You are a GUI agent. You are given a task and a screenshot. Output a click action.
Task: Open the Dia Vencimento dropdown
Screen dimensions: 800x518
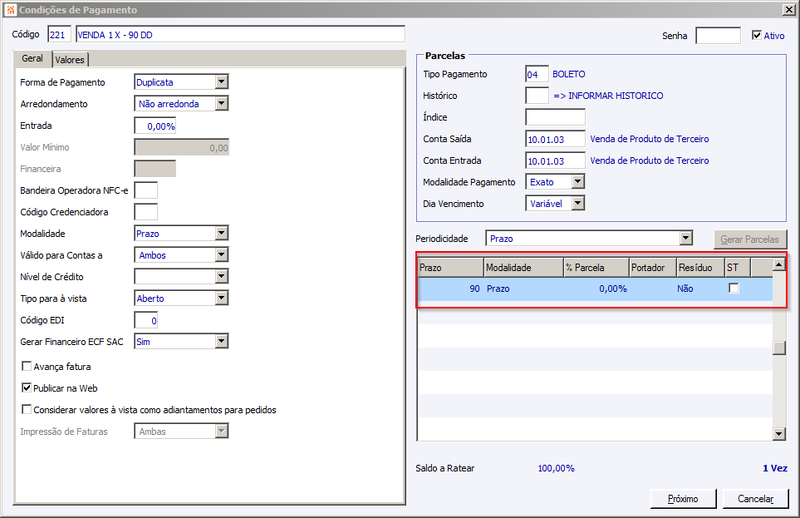pos(578,203)
